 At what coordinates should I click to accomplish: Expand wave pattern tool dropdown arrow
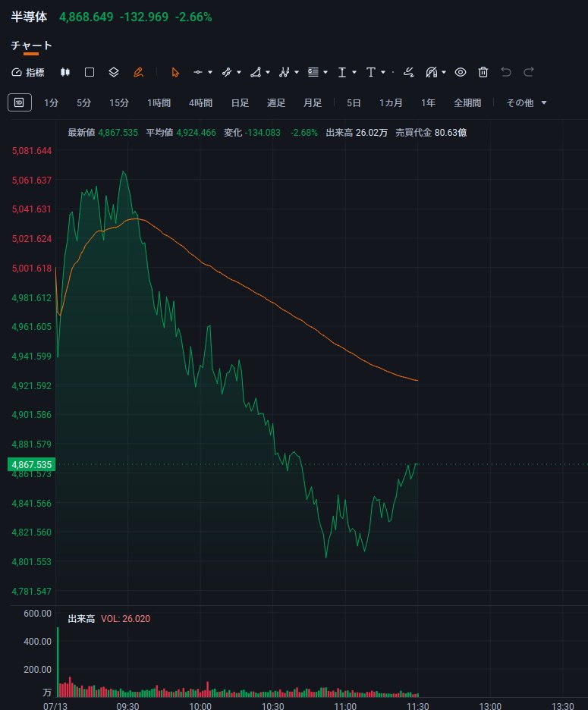coord(297,73)
